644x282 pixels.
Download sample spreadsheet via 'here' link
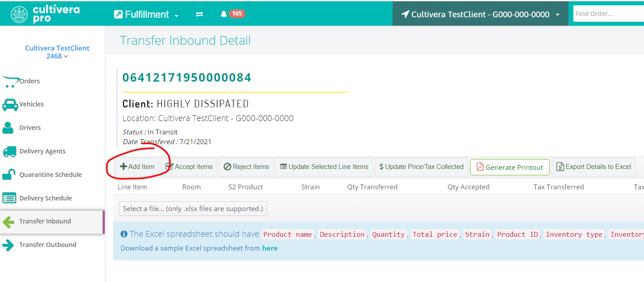[270, 248]
